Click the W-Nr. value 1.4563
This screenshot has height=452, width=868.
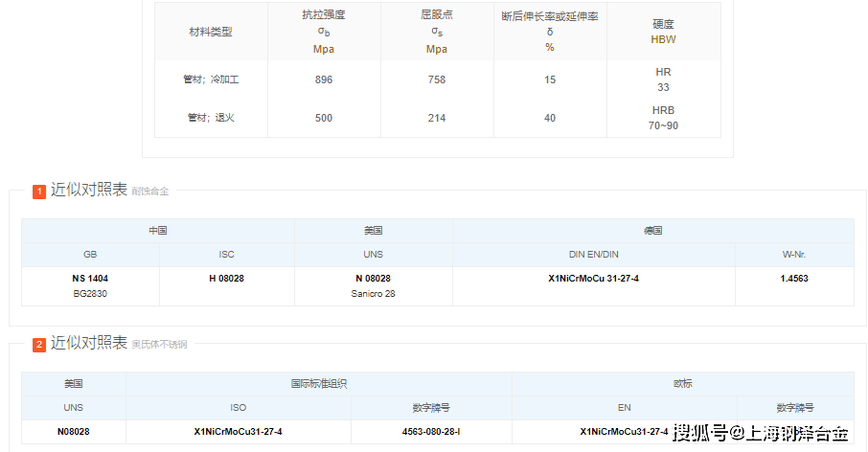click(794, 279)
